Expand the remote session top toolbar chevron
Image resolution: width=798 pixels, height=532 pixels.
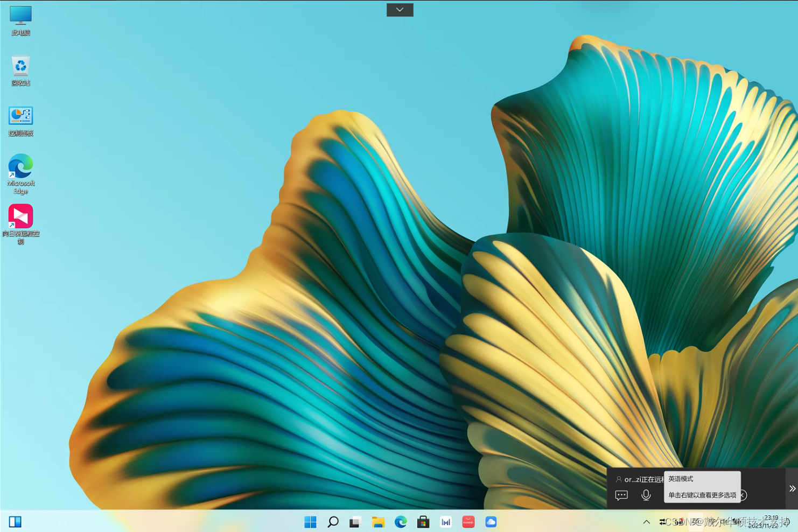click(x=400, y=10)
